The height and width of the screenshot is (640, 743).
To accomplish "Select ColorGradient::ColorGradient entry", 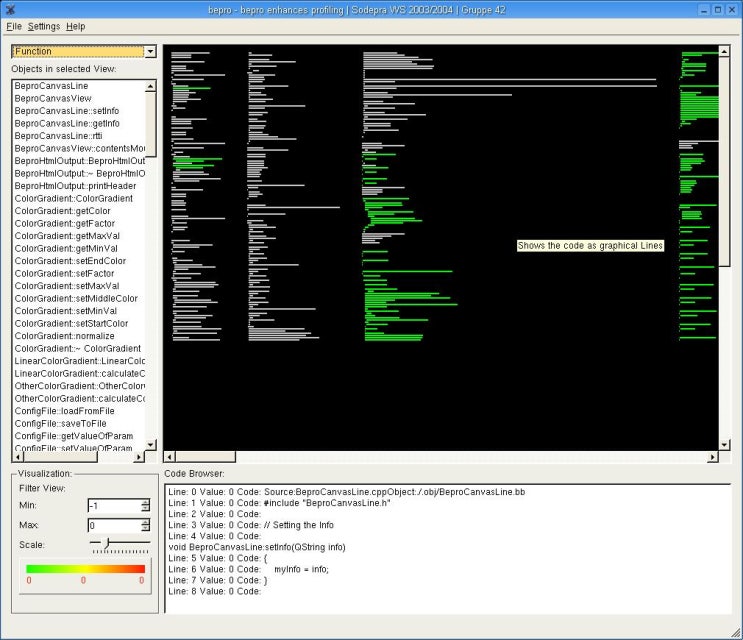I will 73,198.
